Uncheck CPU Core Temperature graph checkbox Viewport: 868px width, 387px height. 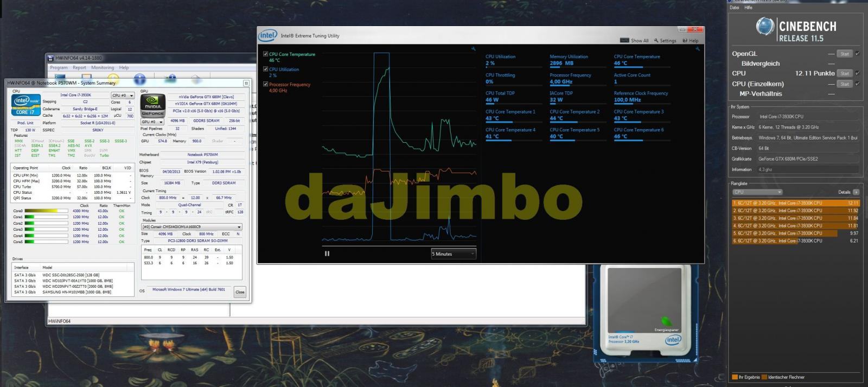pyautogui.click(x=265, y=54)
